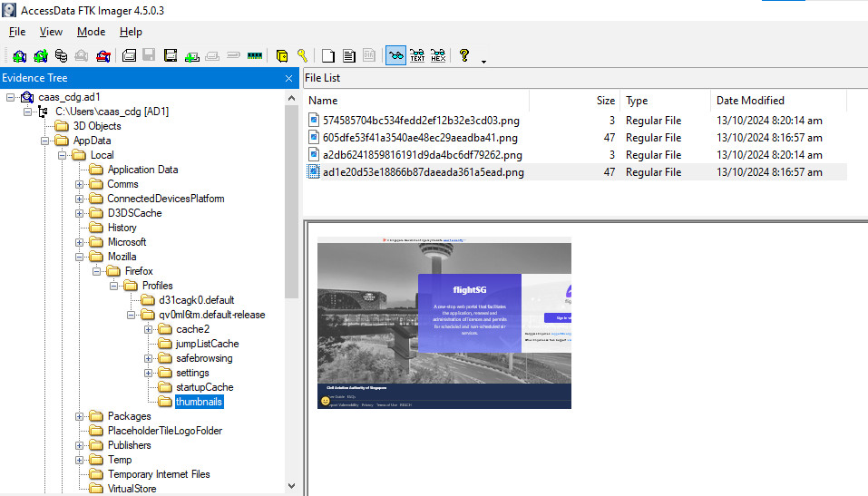868x496 pixels.
Task: Collapse the Local folder node
Action: point(62,155)
